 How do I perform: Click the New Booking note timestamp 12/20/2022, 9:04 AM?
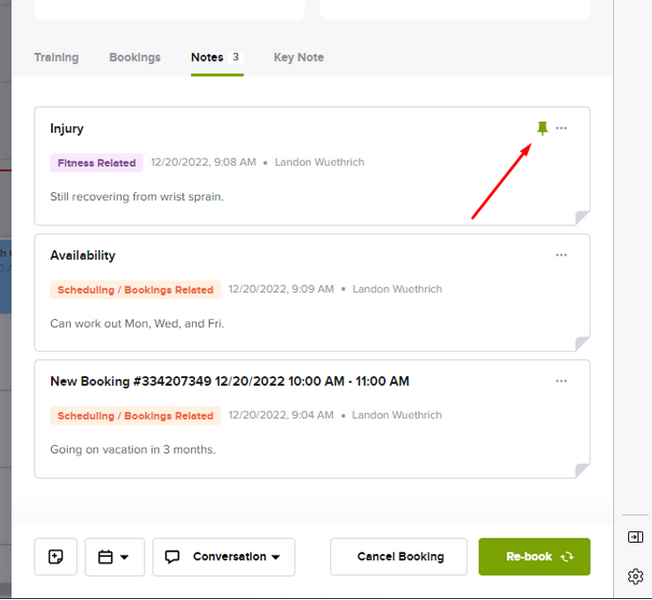point(281,415)
